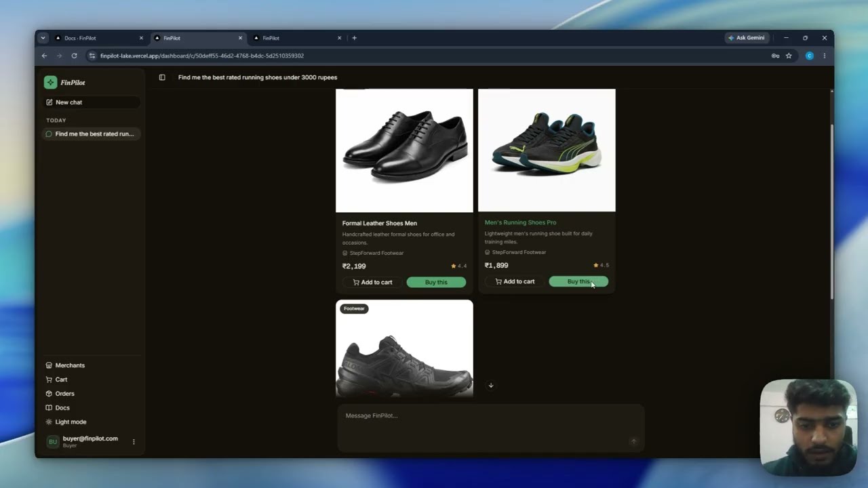Screen dimensions: 868x488
Task: Click the send message arrow button
Action: (633, 441)
